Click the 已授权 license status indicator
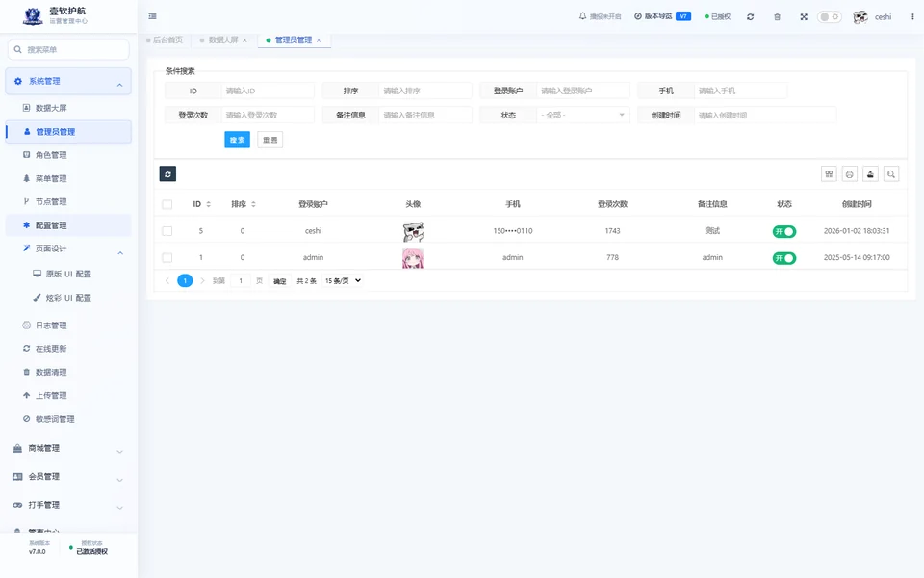Viewport: 924px width, 578px height. 717,16
